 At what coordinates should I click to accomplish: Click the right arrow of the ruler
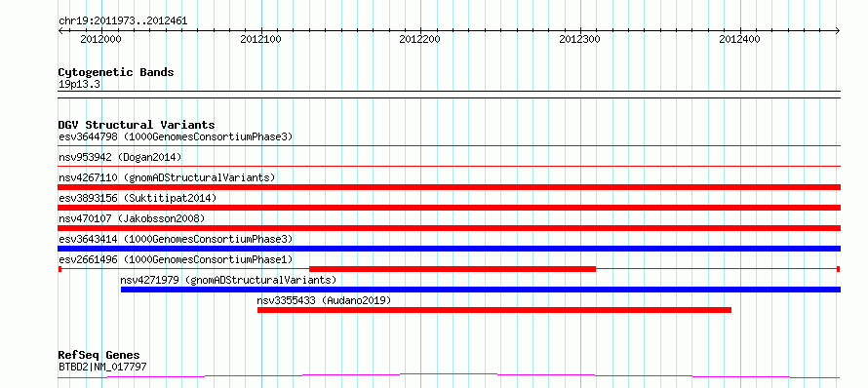[x=838, y=31]
